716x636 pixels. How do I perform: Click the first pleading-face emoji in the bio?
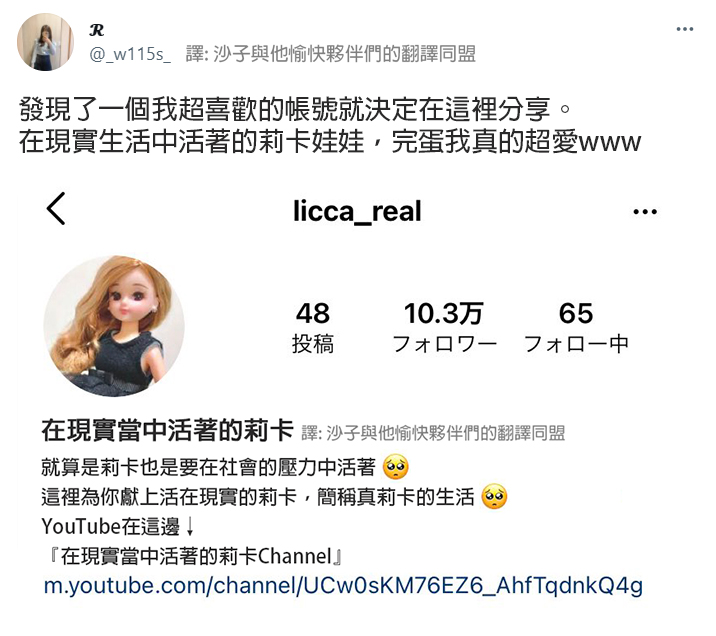pos(395,467)
